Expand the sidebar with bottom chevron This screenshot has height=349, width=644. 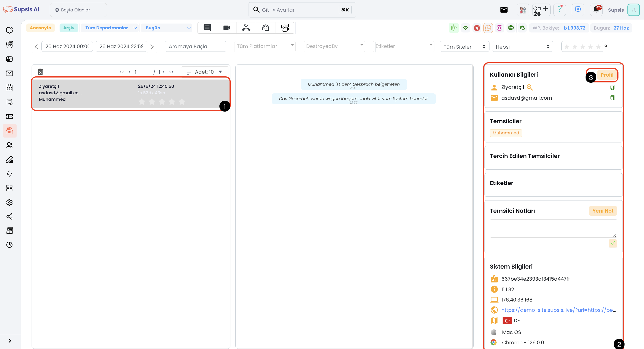click(10, 340)
